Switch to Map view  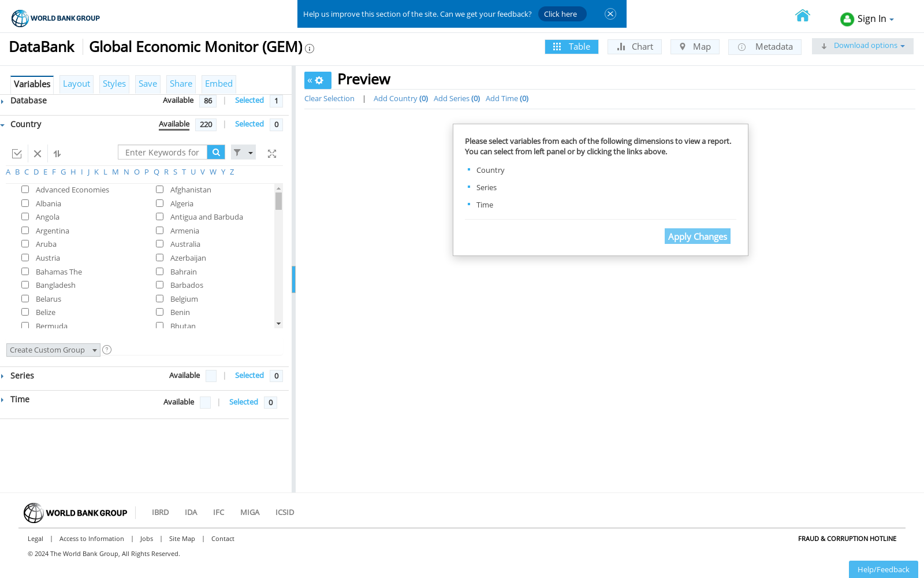pyautogui.click(x=695, y=47)
